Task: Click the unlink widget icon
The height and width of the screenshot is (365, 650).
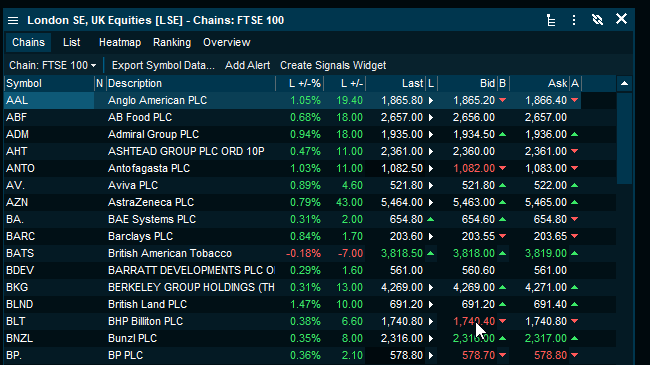Action: 597,19
